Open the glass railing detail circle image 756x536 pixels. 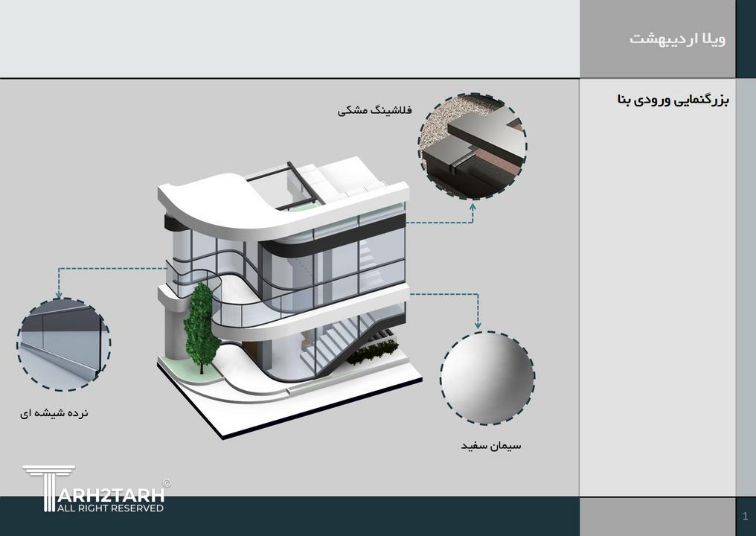pos(63,345)
